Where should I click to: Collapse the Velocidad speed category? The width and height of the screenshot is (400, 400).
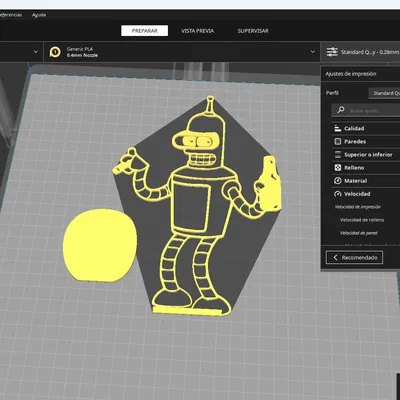366,194
